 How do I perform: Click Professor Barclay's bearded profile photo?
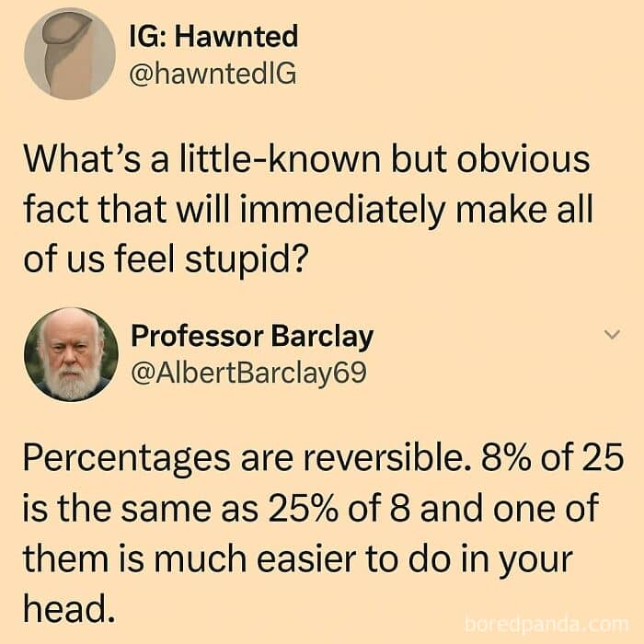[71, 354]
